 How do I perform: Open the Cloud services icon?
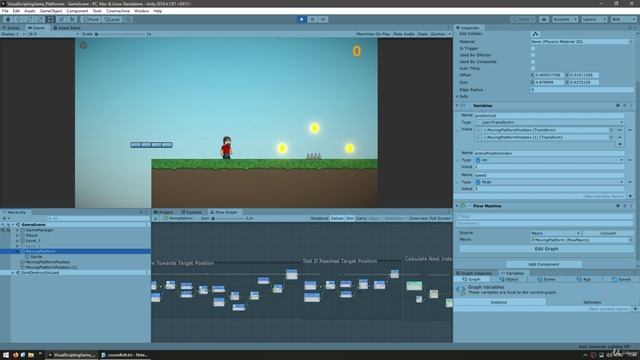(x=544, y=19)
